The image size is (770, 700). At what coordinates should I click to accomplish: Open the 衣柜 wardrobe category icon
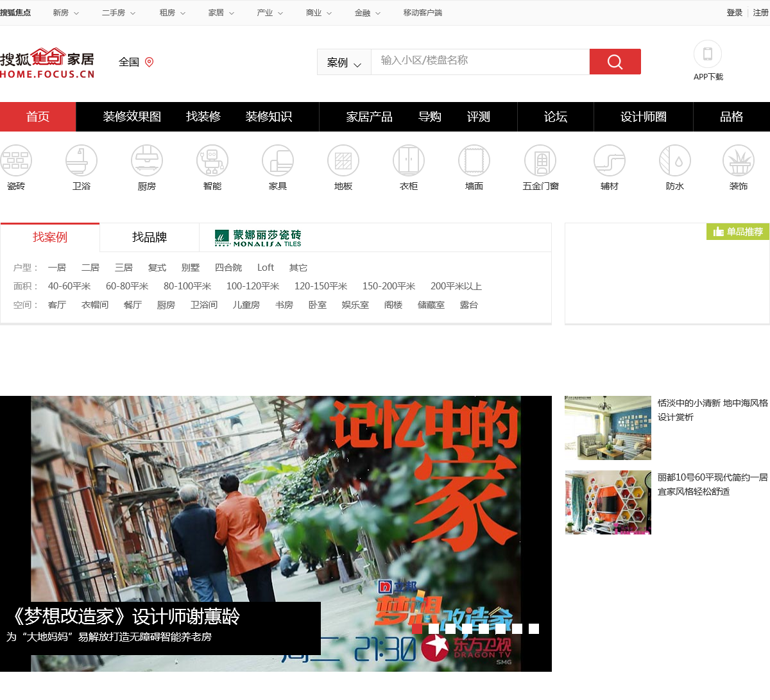pyautogui.click(x=409, y=160)
